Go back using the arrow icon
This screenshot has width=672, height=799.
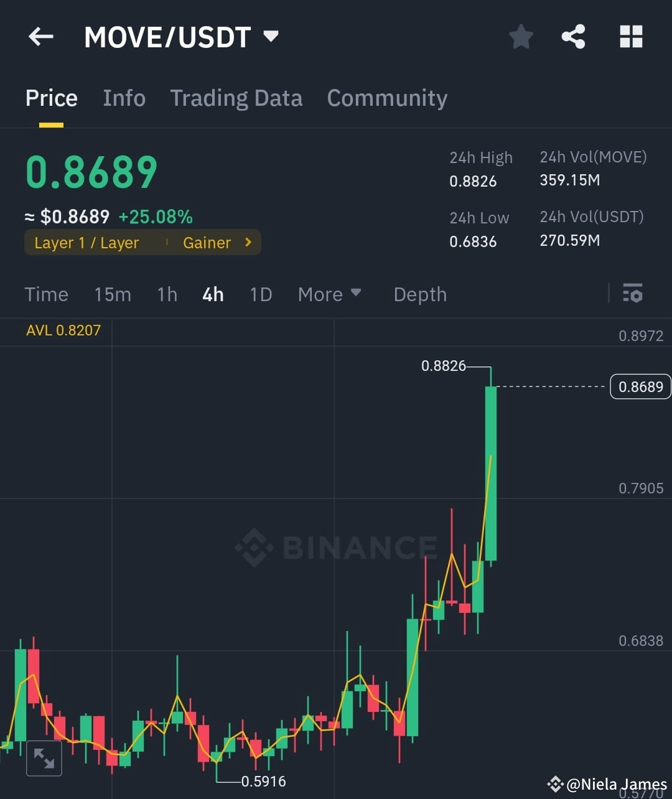[x=40, y=36]
